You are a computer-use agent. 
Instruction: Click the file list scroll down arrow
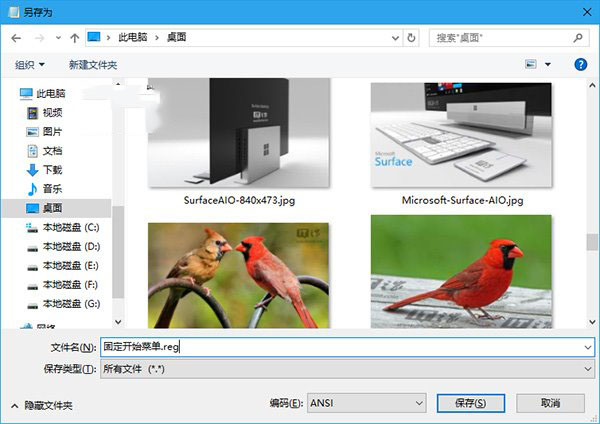coord(592,322)
